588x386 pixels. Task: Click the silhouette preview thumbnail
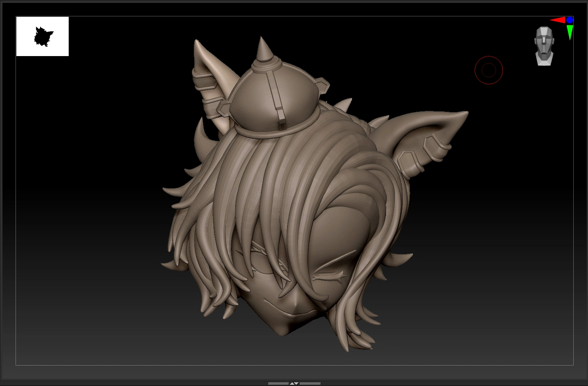click(x=43, y=36)
